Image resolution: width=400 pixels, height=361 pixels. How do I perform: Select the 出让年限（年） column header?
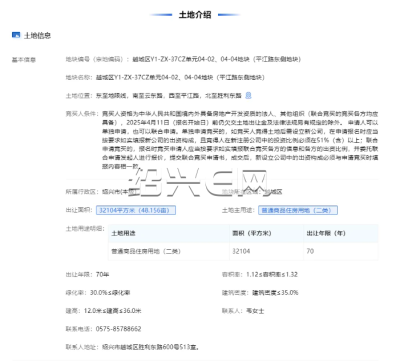pyautogui.click(x=326, y=233)
